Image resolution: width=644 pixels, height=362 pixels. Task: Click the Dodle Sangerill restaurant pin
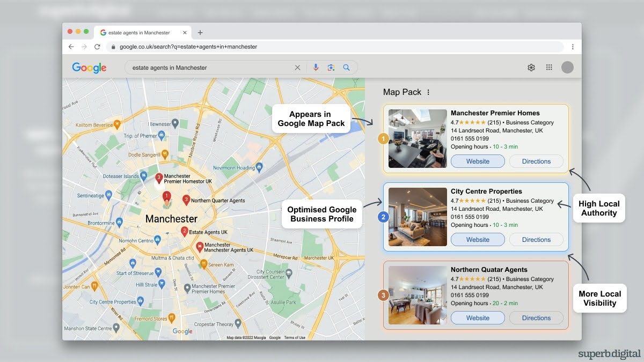click(x=164, y=154)
